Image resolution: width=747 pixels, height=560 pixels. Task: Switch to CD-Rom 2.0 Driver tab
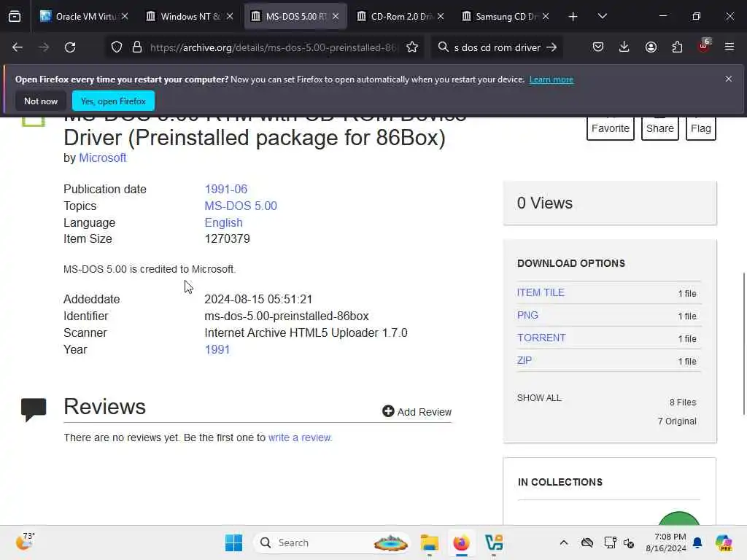pyautogui.click(x=400, y=16)
